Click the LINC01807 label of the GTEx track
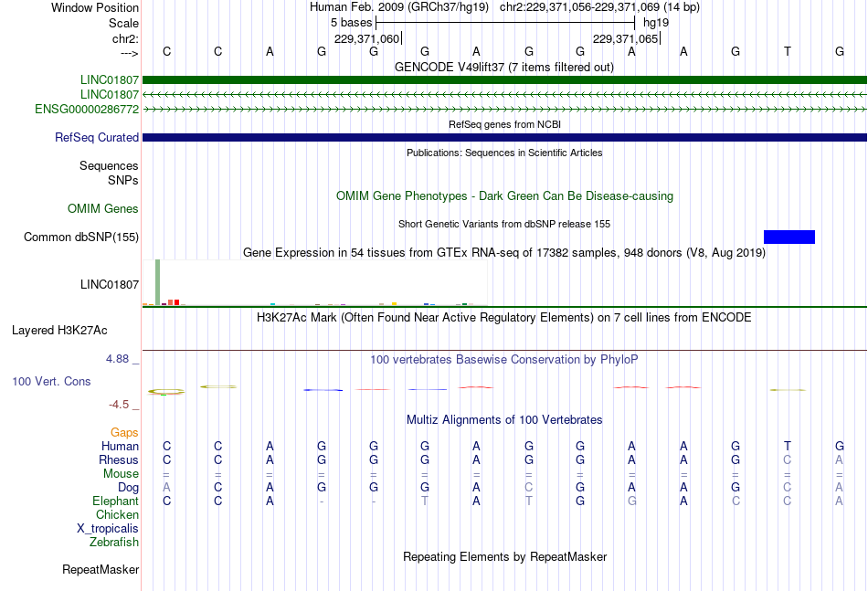This screenshot has width=868, height=591. (x=110, y=284)
